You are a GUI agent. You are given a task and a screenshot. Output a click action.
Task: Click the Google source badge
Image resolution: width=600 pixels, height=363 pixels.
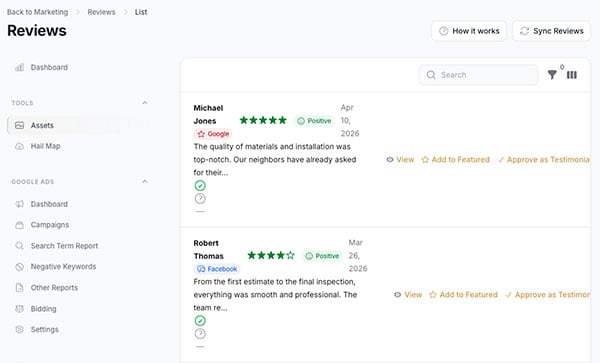tap(213, 134)
